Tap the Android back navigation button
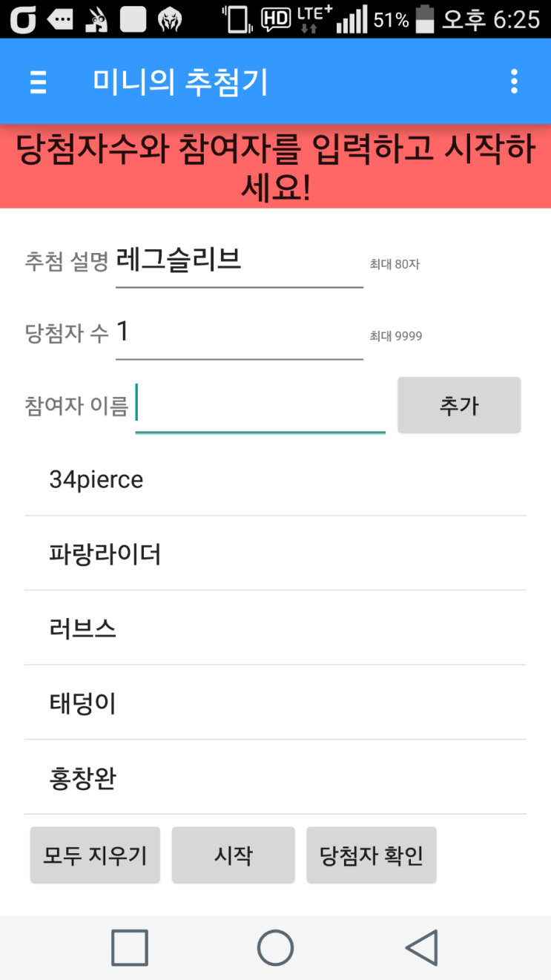This screenshot has height=980, width=551. pos(422,947)
